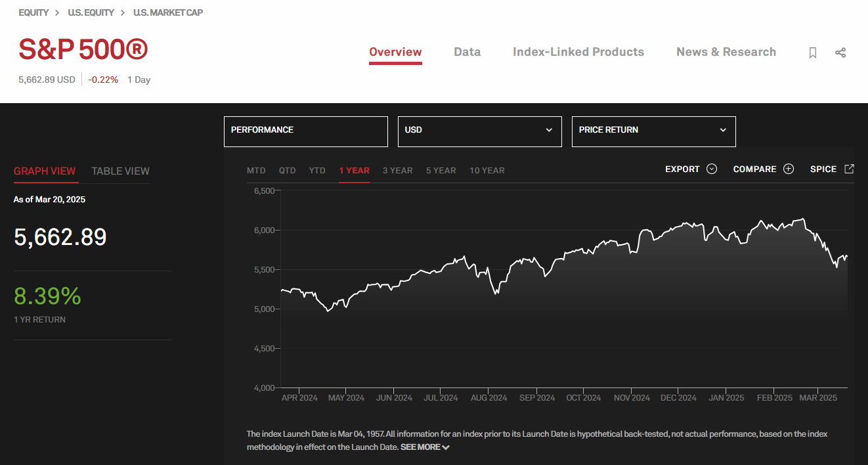Expand the SEE MORE disclosure text

click(425, 447)
